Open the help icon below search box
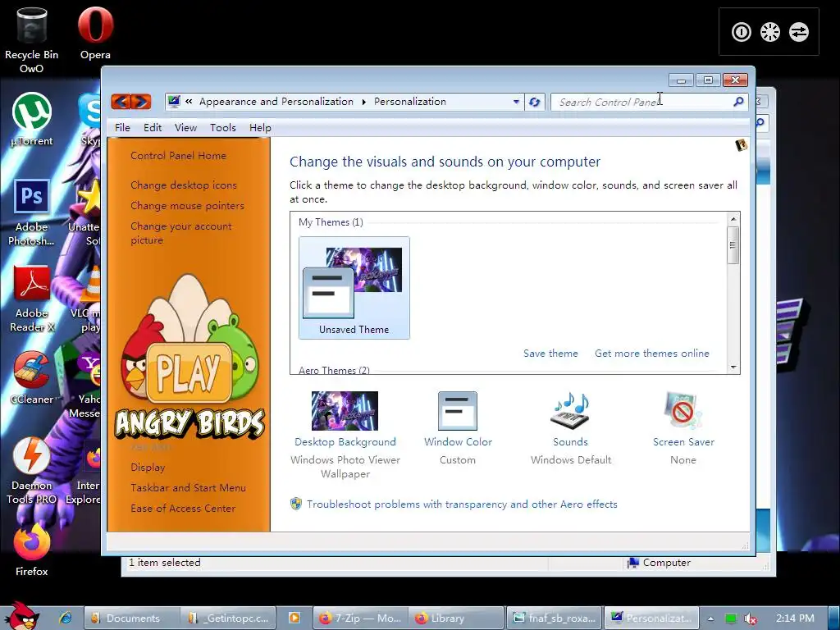This screenshot has width=840, height=630. [742, 145]
